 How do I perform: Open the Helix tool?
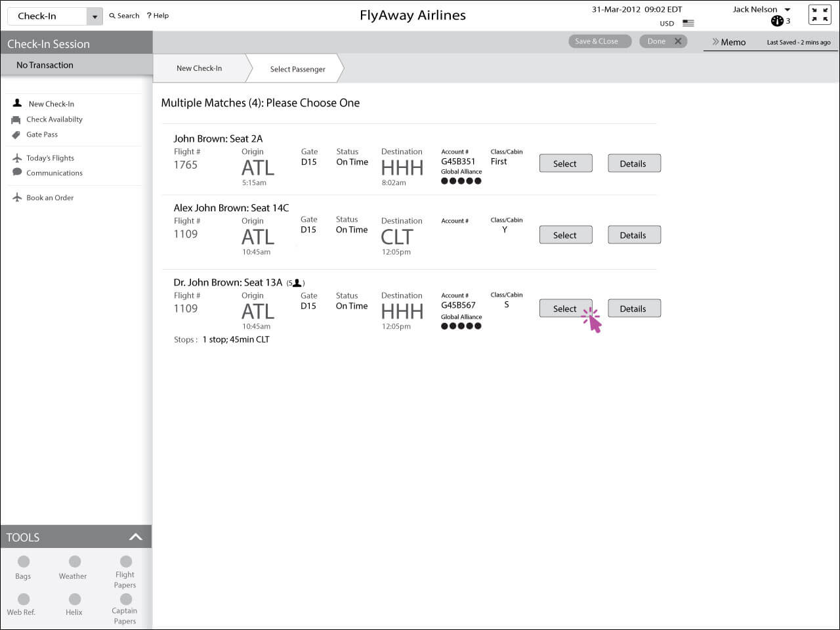[75, 599]
